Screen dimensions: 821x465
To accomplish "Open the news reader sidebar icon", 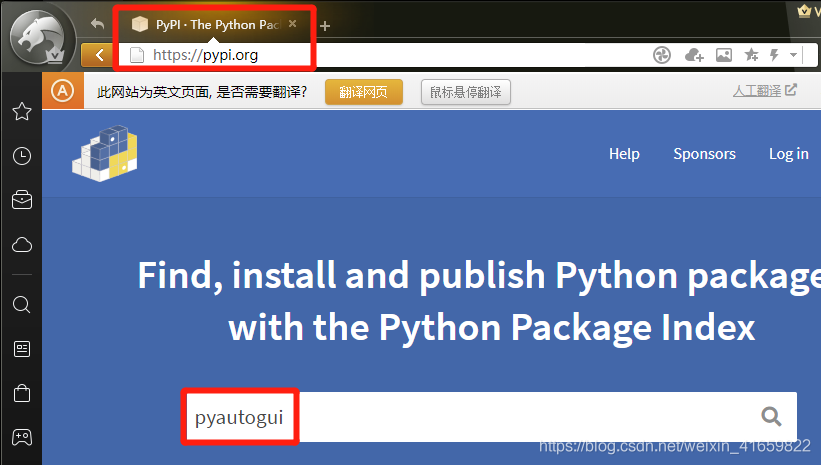I will 22,349.
